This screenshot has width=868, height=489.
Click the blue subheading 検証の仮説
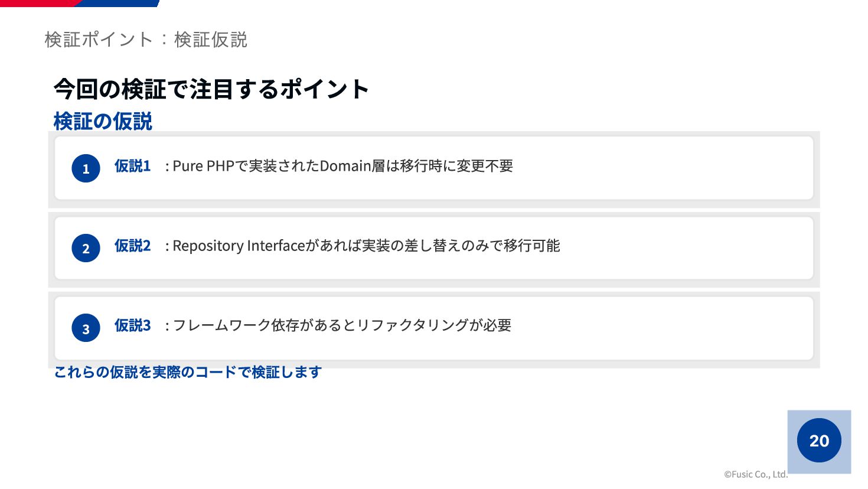[x=103, y=121]
